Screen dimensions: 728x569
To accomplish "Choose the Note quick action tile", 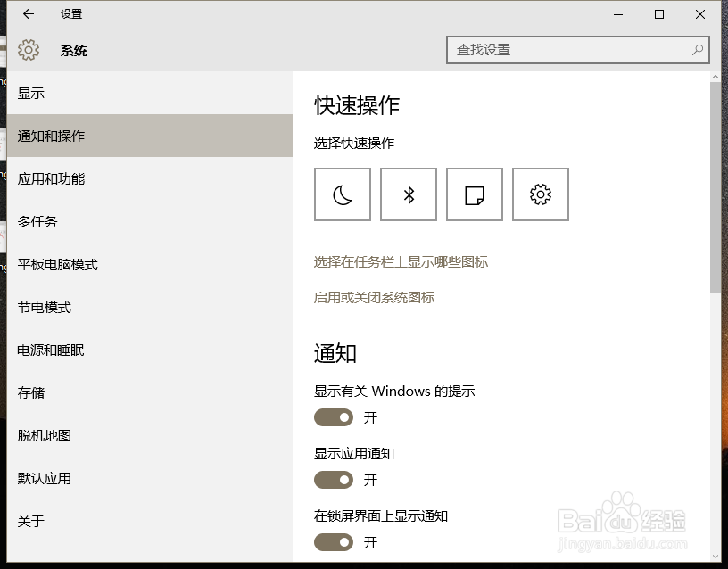I will click(474, 194).
